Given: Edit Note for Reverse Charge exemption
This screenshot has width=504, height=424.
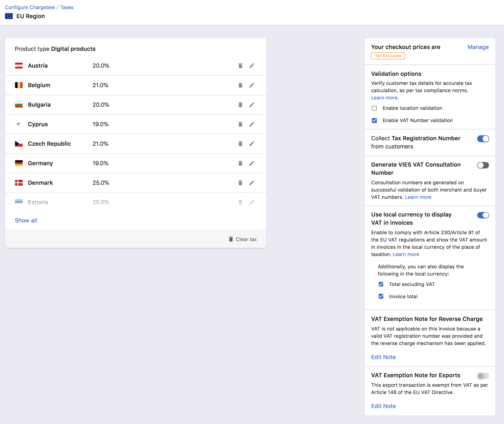Looking at the screenshot, I should 383,357.
